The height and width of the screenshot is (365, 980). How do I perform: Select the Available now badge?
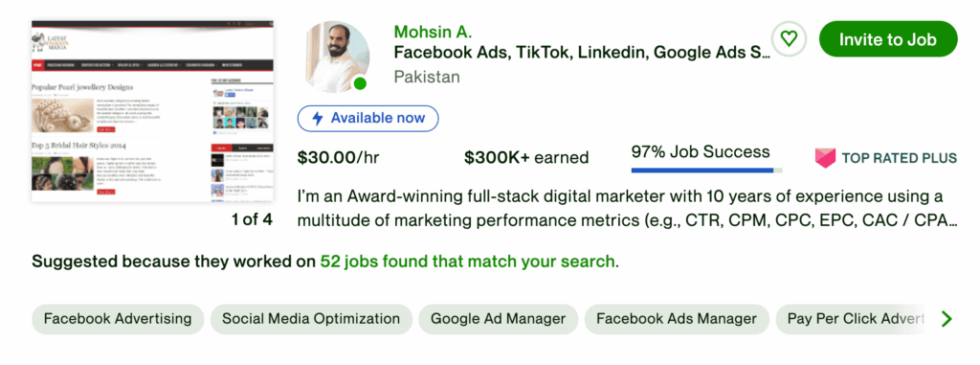click(367, 119)
